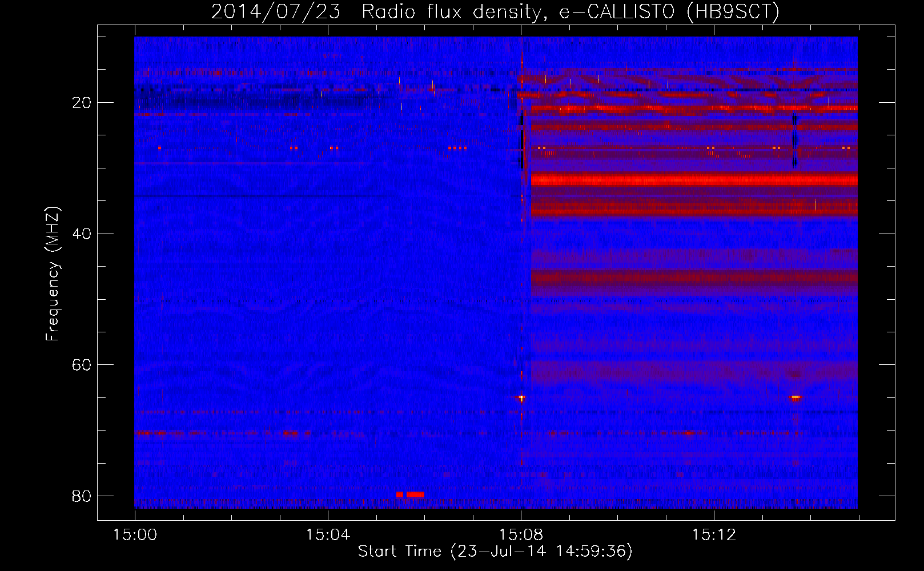924x571 pixels.
Task: Click the 60 frequency tick label
Action: 81,364
